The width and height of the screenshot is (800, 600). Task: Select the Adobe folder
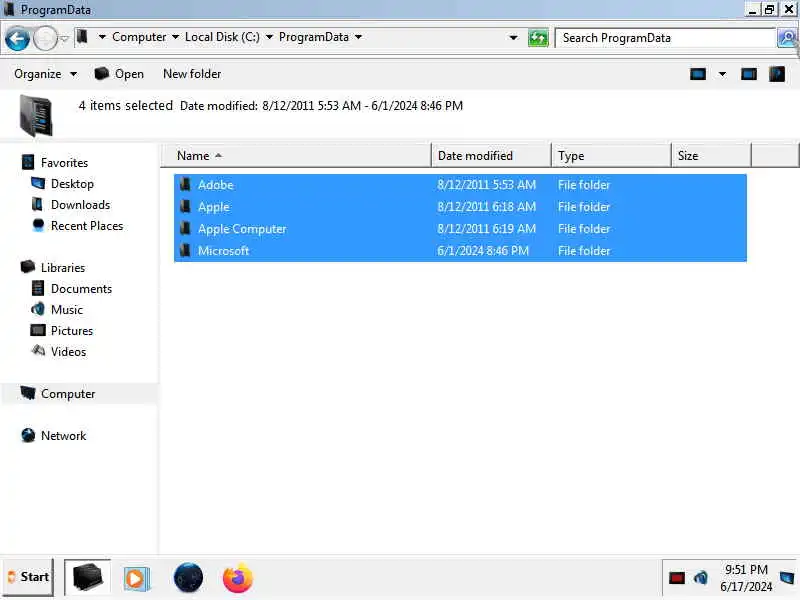pyautogui.click(x=460, y=185)
